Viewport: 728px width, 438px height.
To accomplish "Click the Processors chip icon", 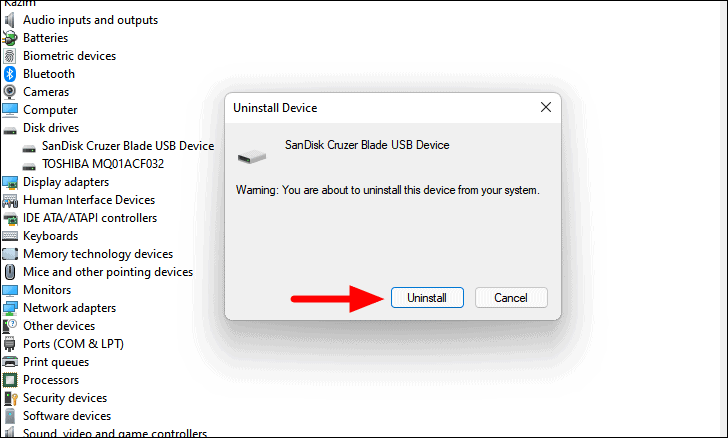I will [10, 380].
